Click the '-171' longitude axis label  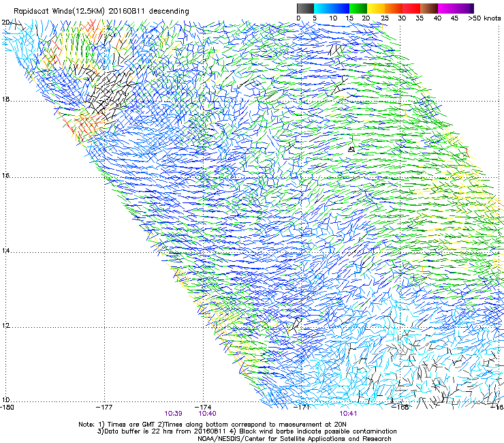tap(302, 408)
